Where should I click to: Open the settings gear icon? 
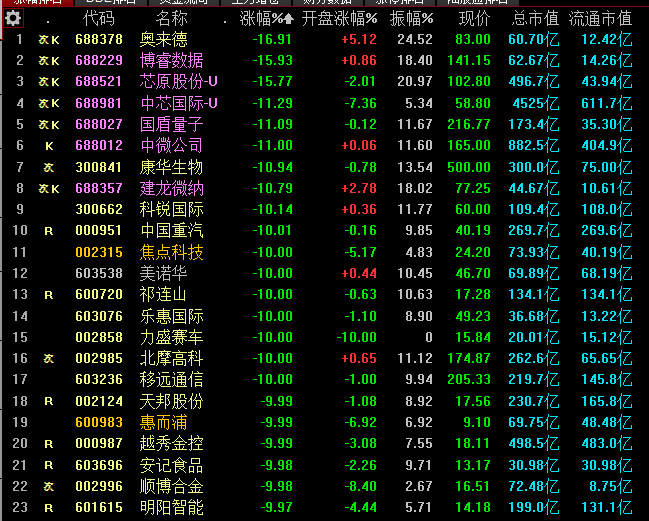[x=13, y=19]
